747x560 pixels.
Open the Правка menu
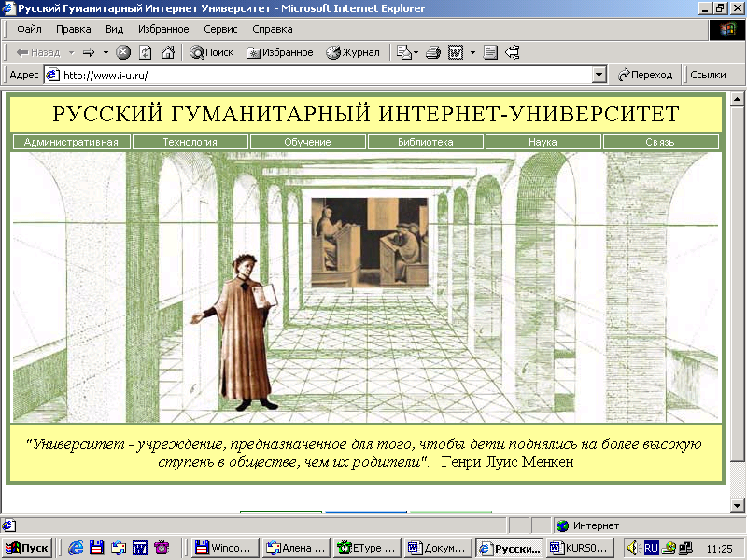click(x=74, y=30)
